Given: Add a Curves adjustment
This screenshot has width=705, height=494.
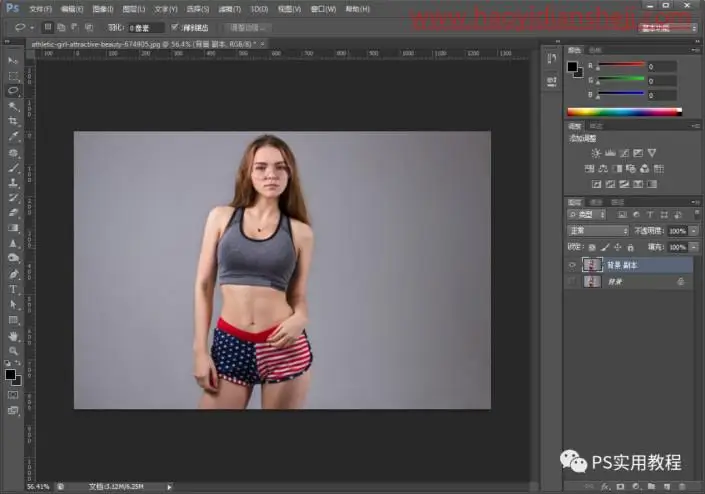Looking at the screenshot, I should [x=624, y=153].
